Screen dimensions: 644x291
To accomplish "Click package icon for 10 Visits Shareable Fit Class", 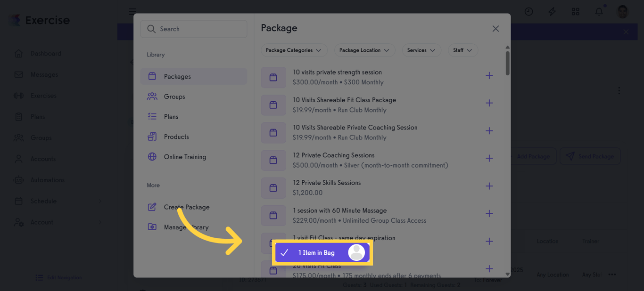I will (x=273, y=105).
